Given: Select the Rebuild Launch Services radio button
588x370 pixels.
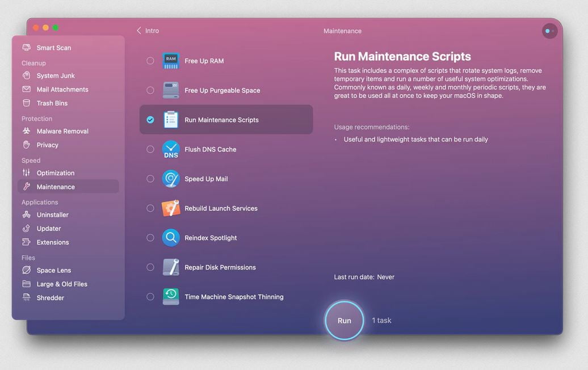Looking at the screenshot, I should click(x=150, y=208).
